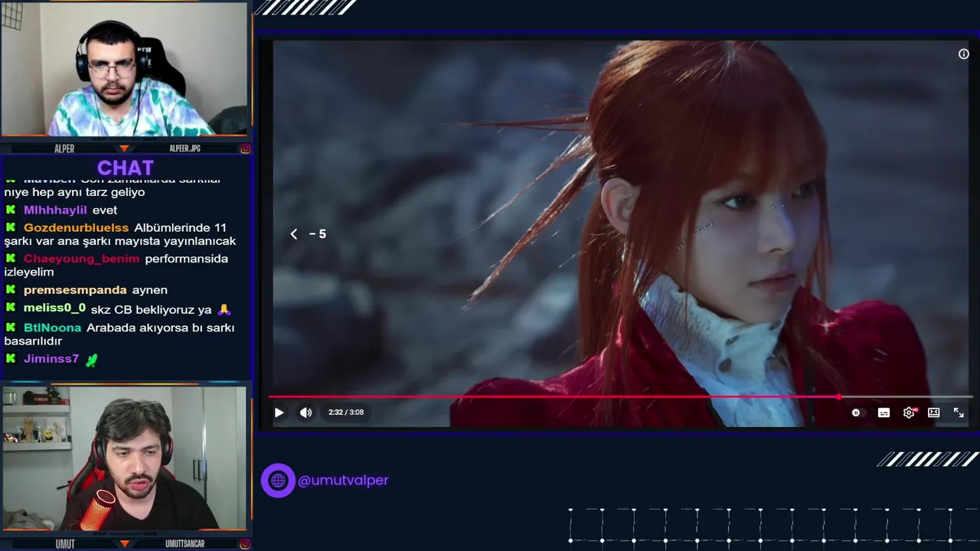This screenshot has width=980, height=551.
Task: Click the progress bar scrubber dot
Action: pyautogui.click(x=839, y=397)
